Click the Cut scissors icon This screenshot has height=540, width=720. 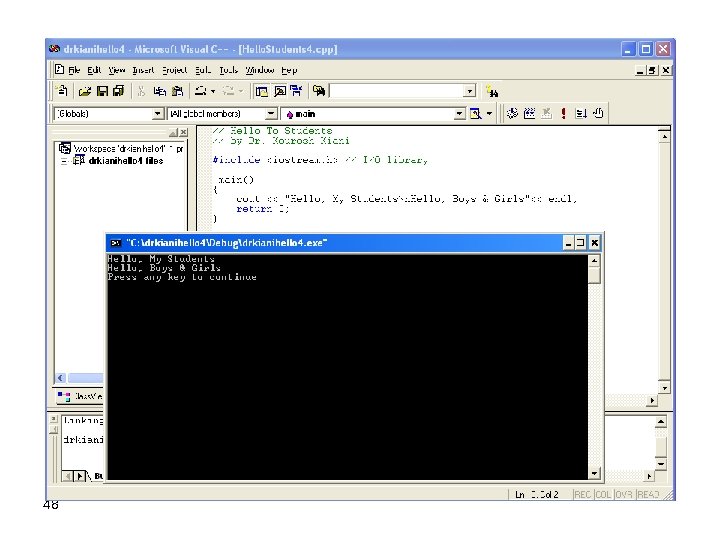coord(141,91)
